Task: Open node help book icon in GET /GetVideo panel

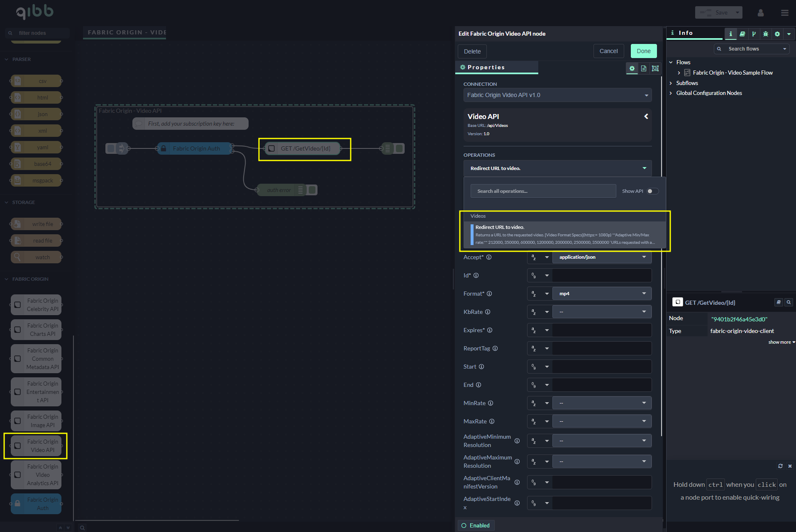Action: [x=779, y=302]
